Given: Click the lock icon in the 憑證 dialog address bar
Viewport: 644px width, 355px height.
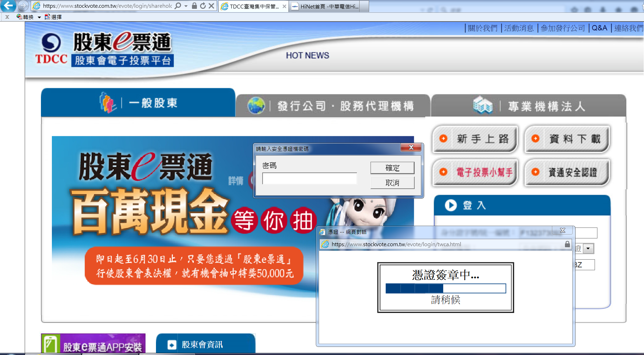Looking at the screenshot, I should pos(567,244).
